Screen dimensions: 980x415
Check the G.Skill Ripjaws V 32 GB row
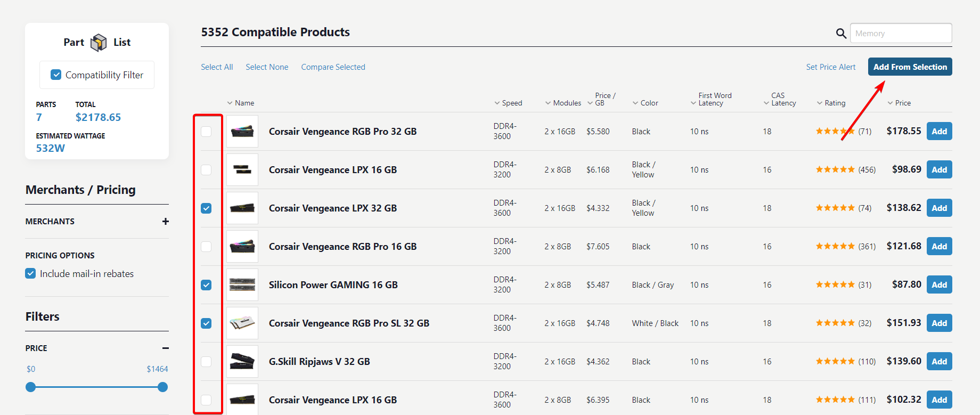tap(206, 362)
